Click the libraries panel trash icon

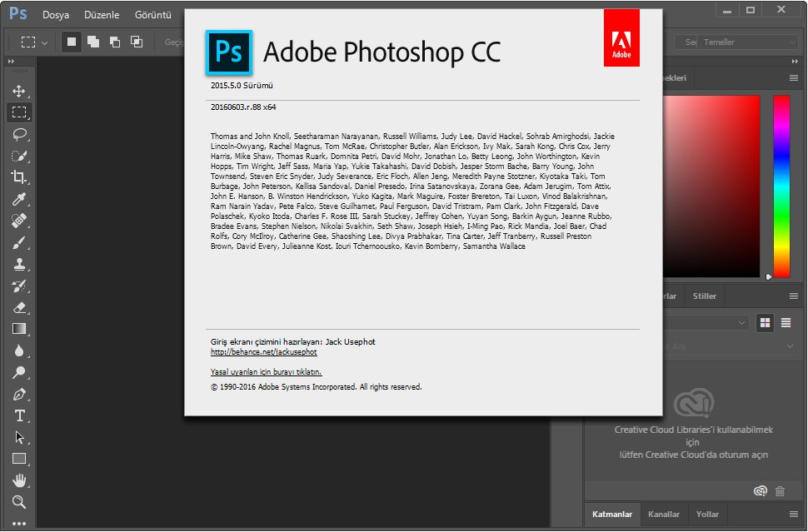click(781, 491)
